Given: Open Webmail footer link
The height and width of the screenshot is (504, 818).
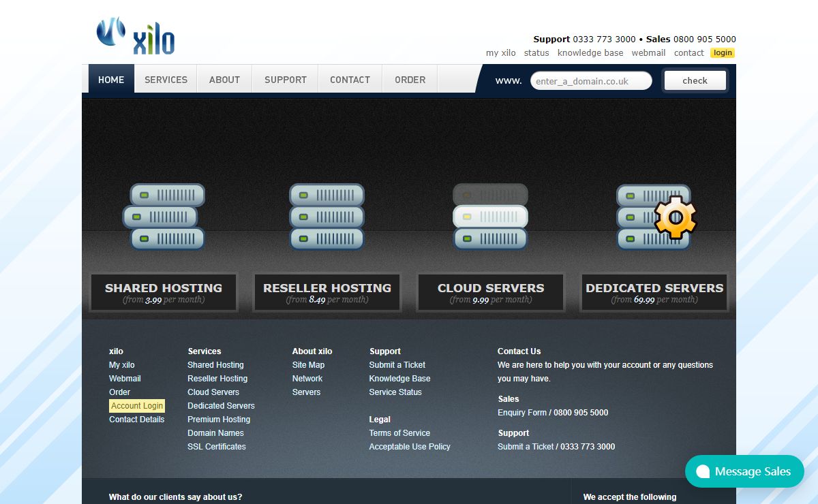Looking at the screenshot, I should 125,379.
